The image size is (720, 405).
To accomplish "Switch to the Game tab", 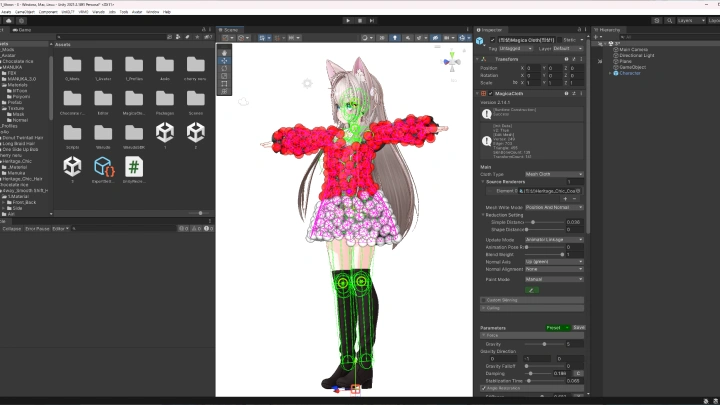I will coord(22,30).
